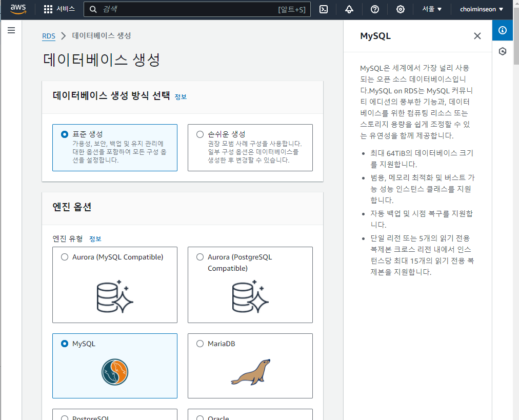Choose Aurora (MySQL Compatible) engine
519x420 pixels.
(x=65, y=257)
